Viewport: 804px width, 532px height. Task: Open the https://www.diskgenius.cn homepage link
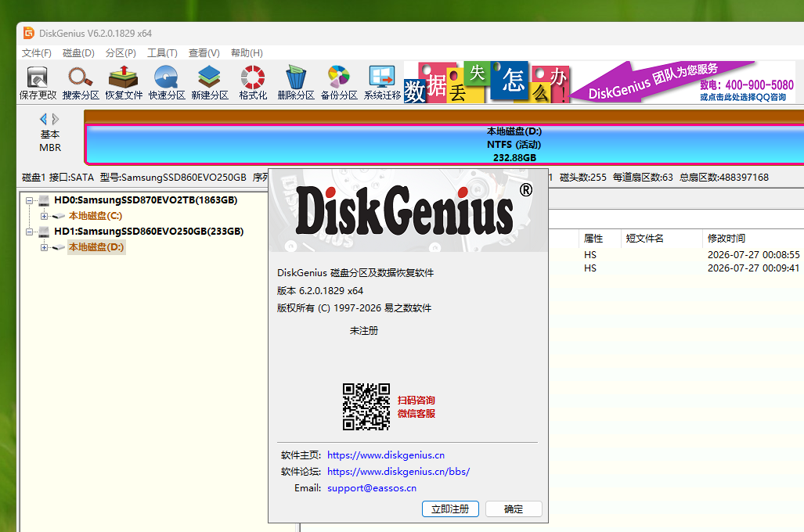pos(386,455)
